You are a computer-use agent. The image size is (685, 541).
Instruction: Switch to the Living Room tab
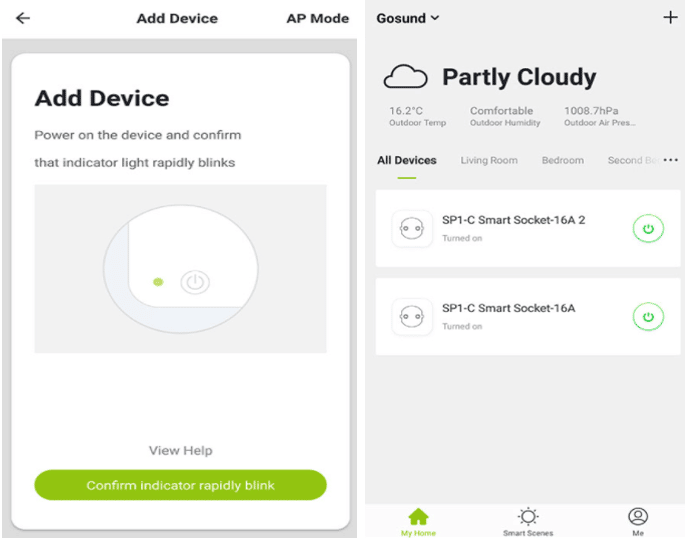tap(489, 160)
